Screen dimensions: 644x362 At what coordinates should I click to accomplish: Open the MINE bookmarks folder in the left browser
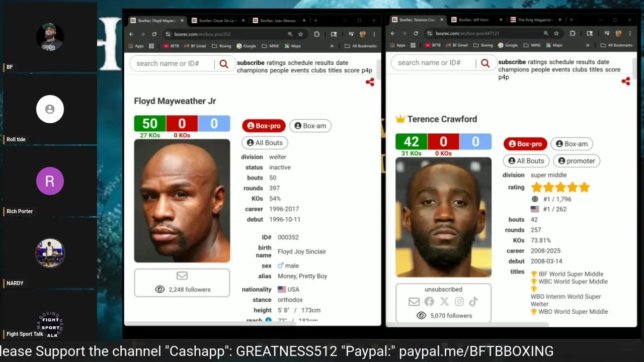[271, 46]
